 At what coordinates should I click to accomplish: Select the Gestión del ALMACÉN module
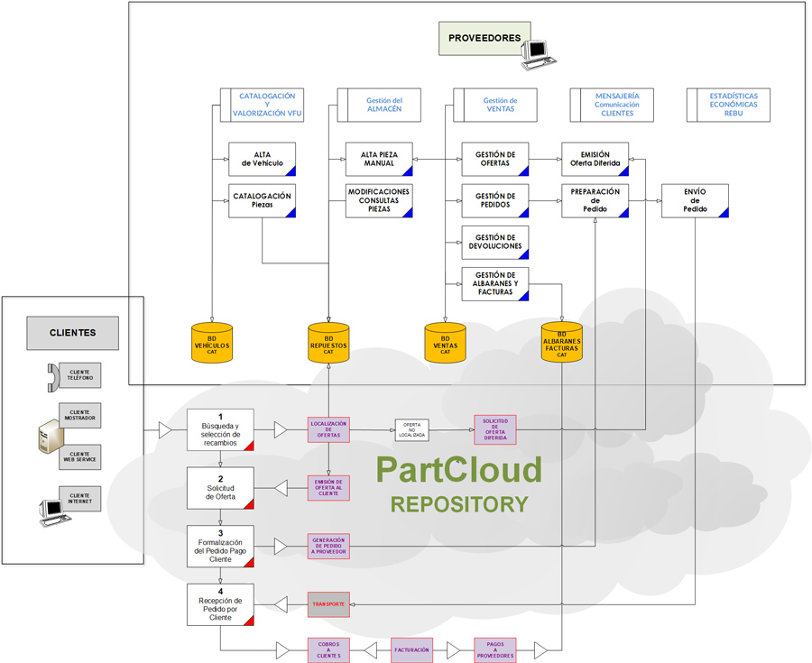379,105
